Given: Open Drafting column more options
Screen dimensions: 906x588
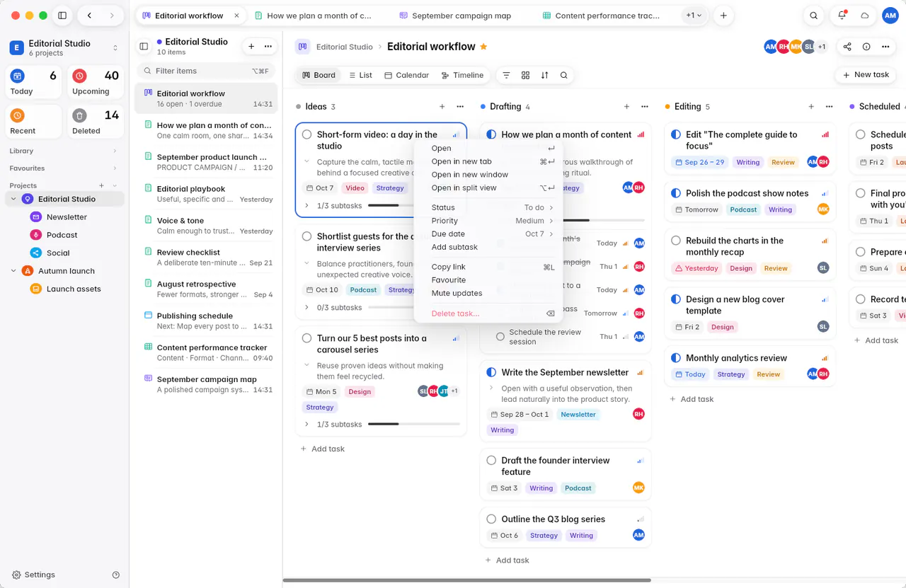Looking at the screenshot, I should [645, 107].
